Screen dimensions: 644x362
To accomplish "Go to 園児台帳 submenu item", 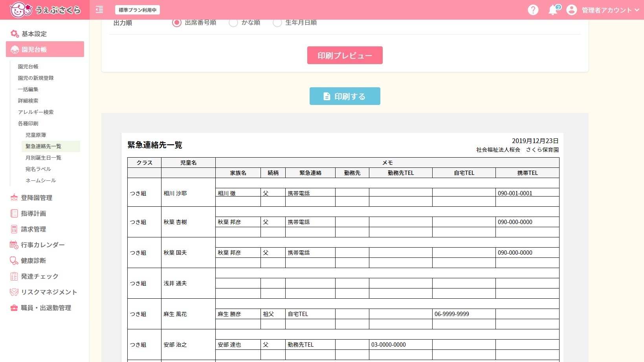I will (x=28, y=67).
